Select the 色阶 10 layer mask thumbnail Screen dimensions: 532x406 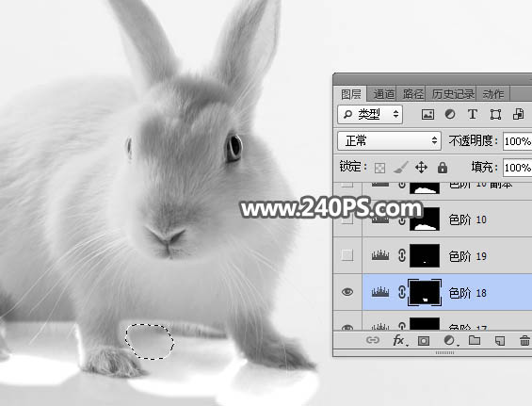coord(425,219)
